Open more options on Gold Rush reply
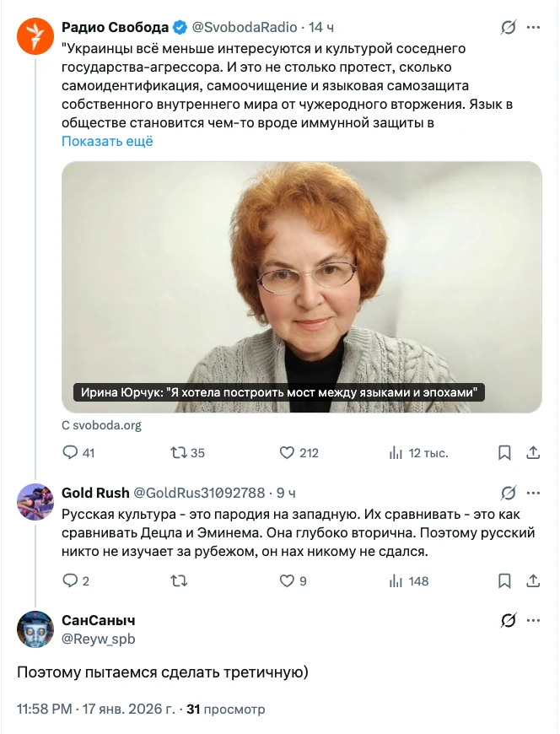Image resolution: width=560 pixels, height=734 pixels. coord(533,493)
